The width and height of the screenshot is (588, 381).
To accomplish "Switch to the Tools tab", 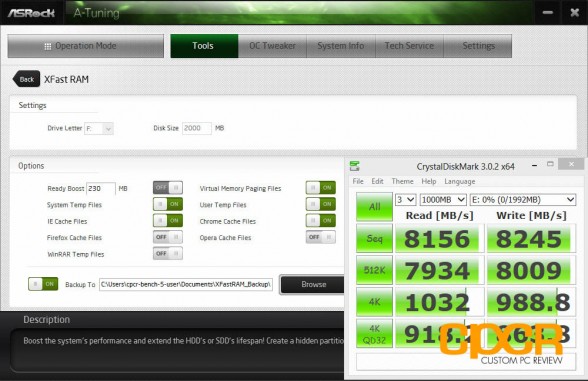I will pos(204,46).
